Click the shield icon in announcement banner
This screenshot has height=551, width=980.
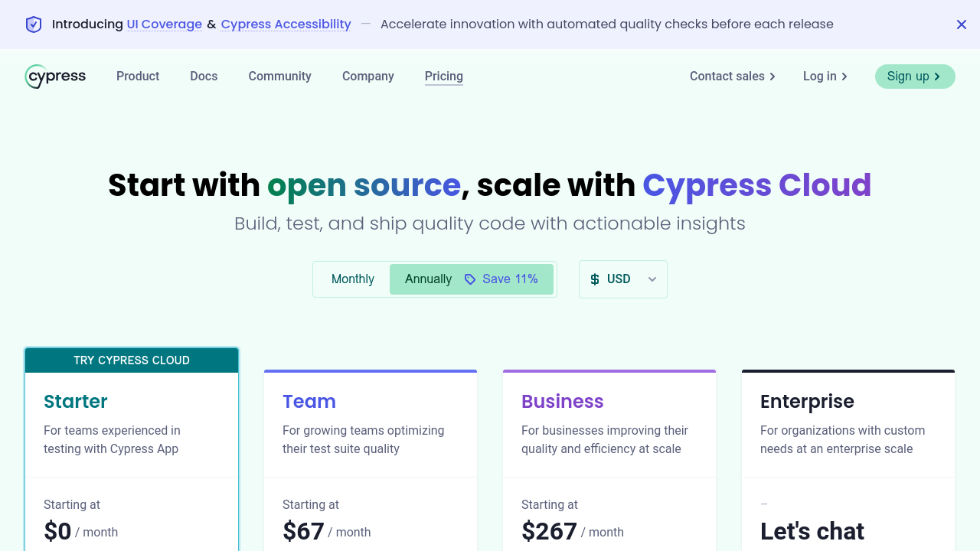34,24
